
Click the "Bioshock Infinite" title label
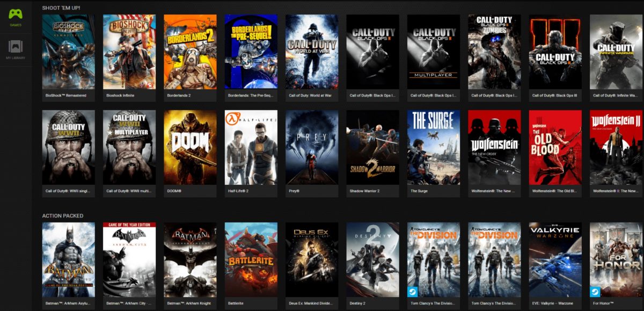[120, 96]
